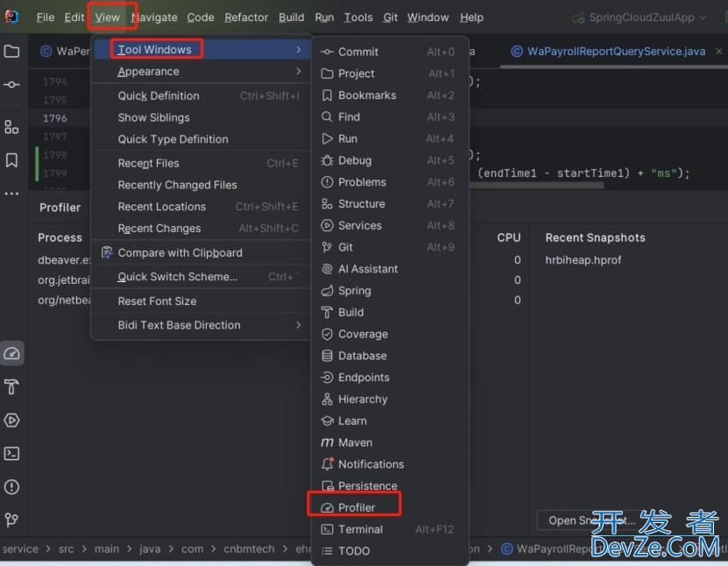The width and height of the screenshot is (728, 566).
Task: Open the Edit menu
Action: coord(74,18)
